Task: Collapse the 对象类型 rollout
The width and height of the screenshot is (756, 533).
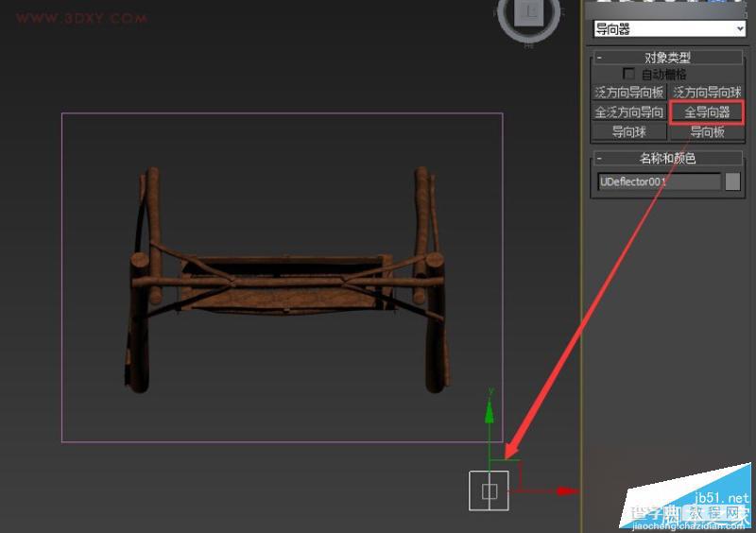Action: (668, 58)
